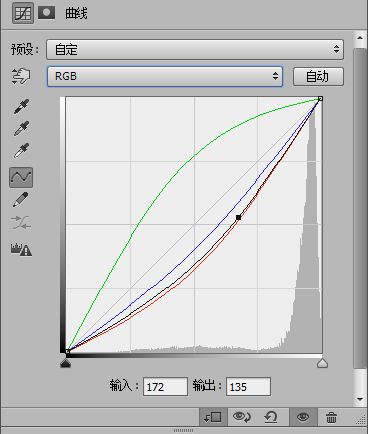Image resolution: width=368 pixels, height=434 pixels.
Task: Toggle clip to layer button
Action: [213, 417]
